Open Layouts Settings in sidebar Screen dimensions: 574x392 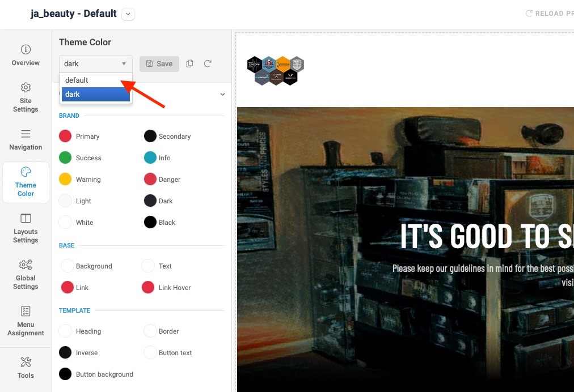[26, 228]
